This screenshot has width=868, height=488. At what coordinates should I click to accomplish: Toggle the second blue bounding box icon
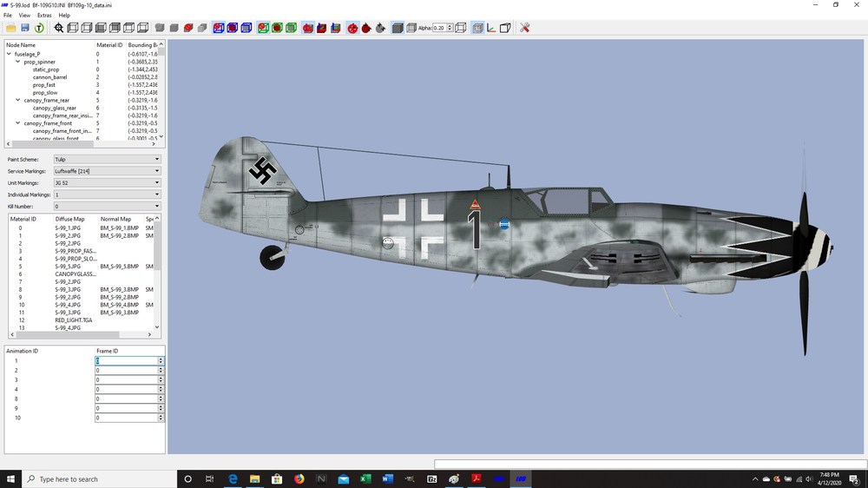233,28
